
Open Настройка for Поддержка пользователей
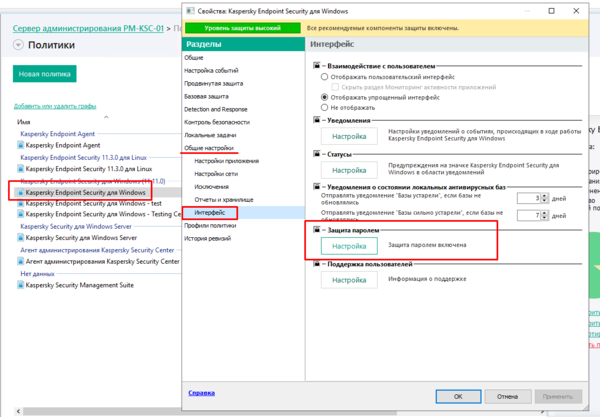349,280
